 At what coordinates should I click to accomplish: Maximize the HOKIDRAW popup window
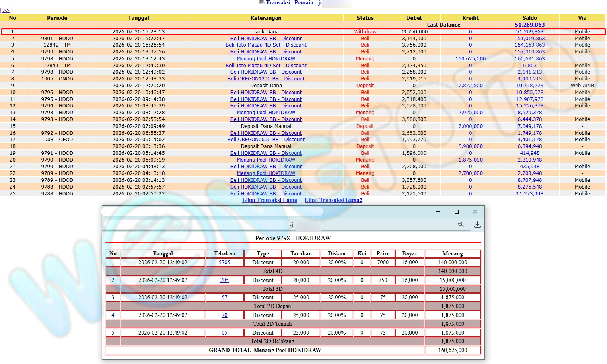coord(456,212)
